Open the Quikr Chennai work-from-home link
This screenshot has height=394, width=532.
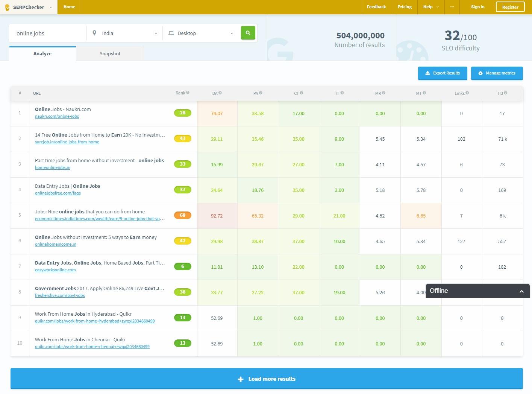point(92,347)
